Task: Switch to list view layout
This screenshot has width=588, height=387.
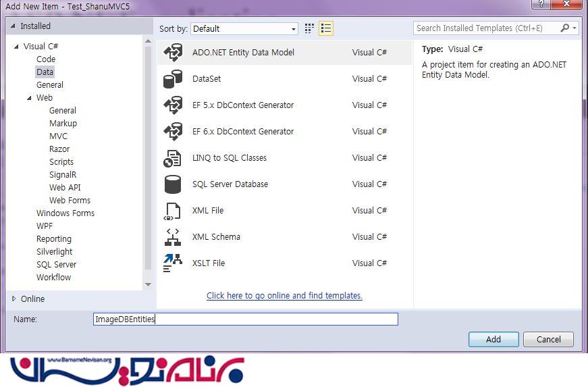Action: click(x=326, y=28)
